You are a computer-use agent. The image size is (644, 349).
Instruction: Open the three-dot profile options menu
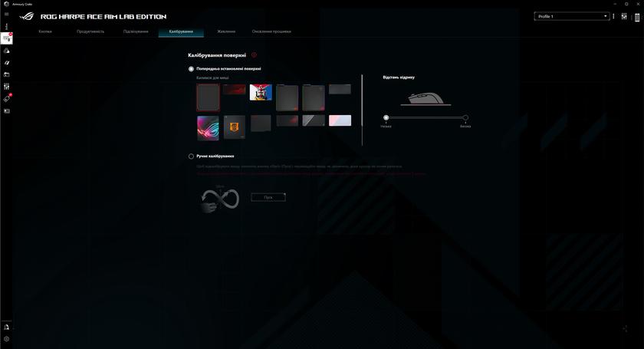click(x=613, y=16)
